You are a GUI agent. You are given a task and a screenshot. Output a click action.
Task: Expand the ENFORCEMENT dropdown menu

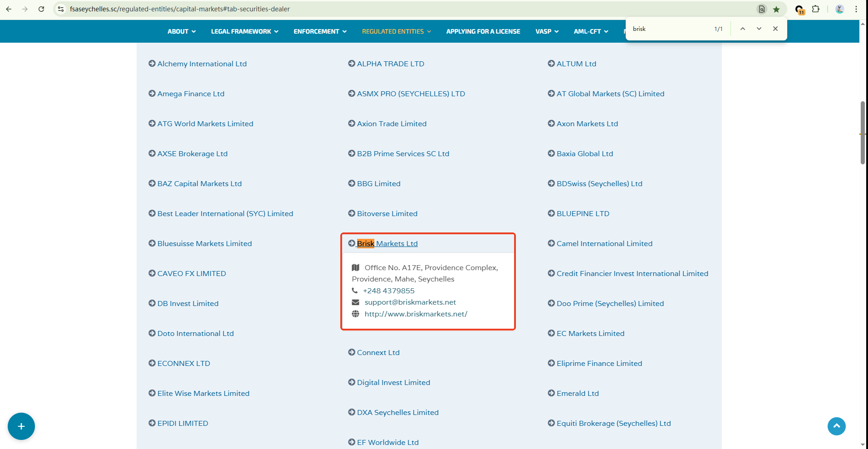point(320,31)
